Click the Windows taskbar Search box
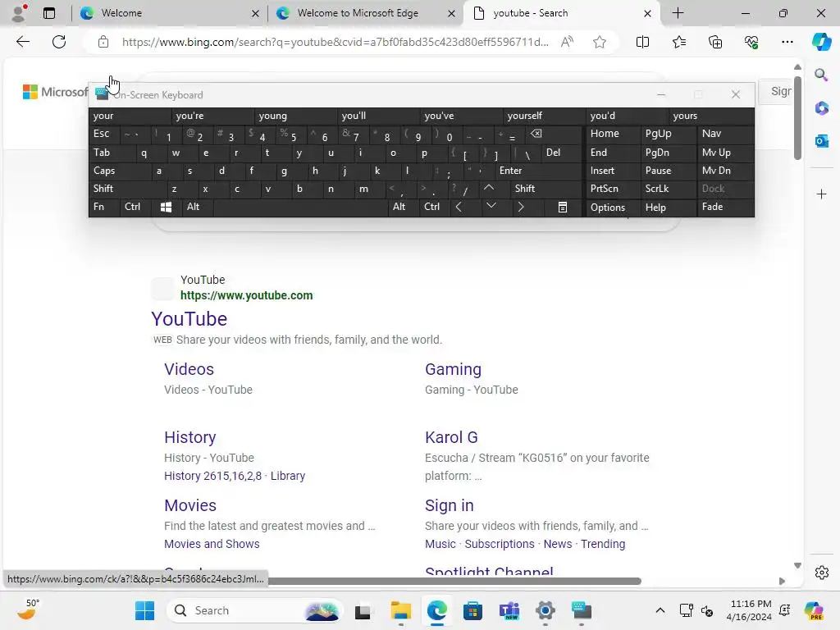This screenshot has width=840, height=630. [x=255, y=610]
